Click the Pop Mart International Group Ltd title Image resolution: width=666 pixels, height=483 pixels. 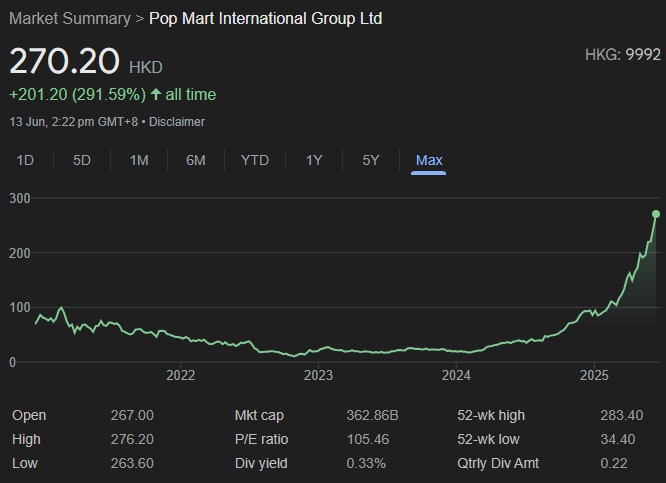point(265,19)
